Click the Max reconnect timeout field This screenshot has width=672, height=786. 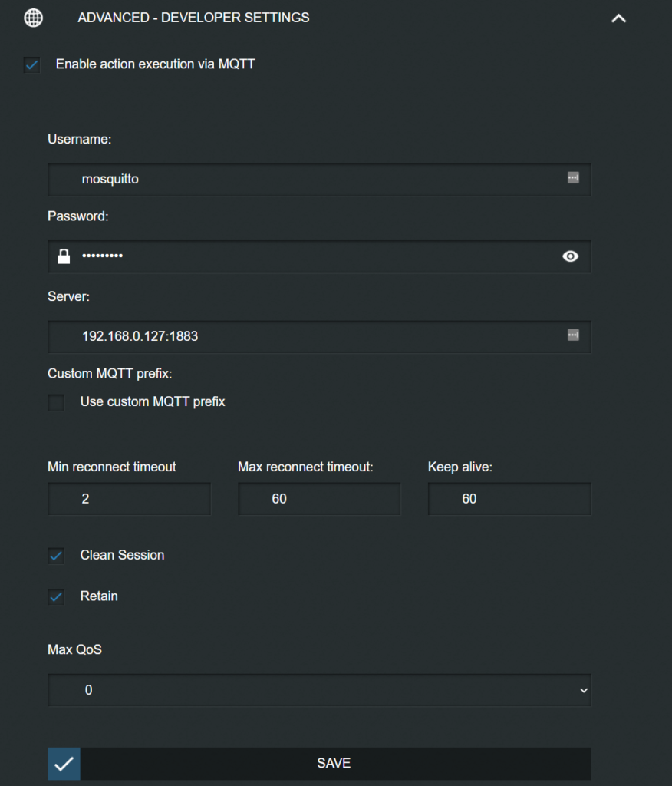319,499
